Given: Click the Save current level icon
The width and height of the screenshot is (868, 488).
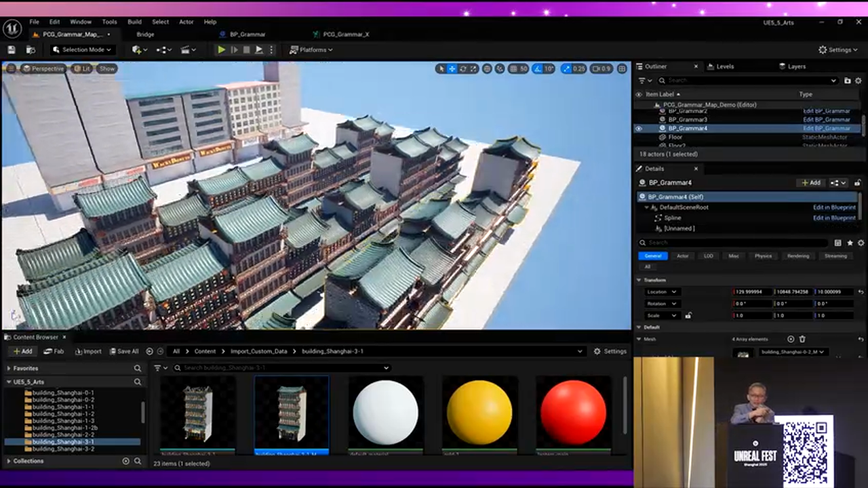Looking at the screenshot, I should 12,49.
